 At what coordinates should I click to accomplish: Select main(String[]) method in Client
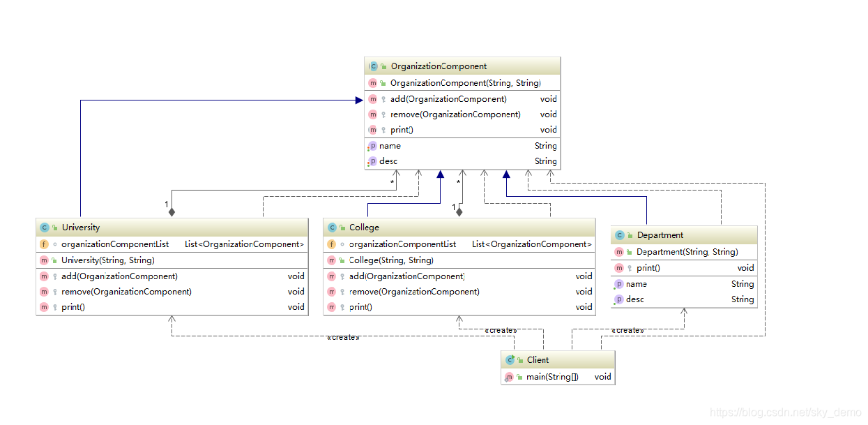[558, 377]
